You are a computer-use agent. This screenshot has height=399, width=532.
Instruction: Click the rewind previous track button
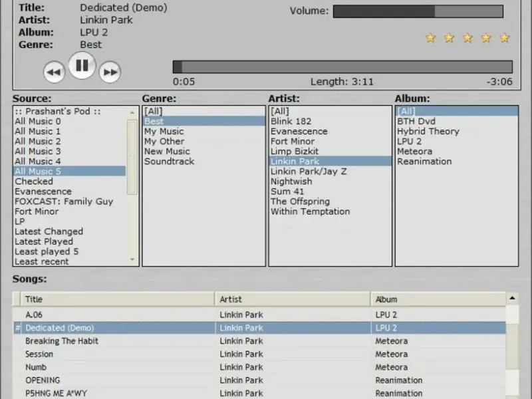tap(55, 72)
